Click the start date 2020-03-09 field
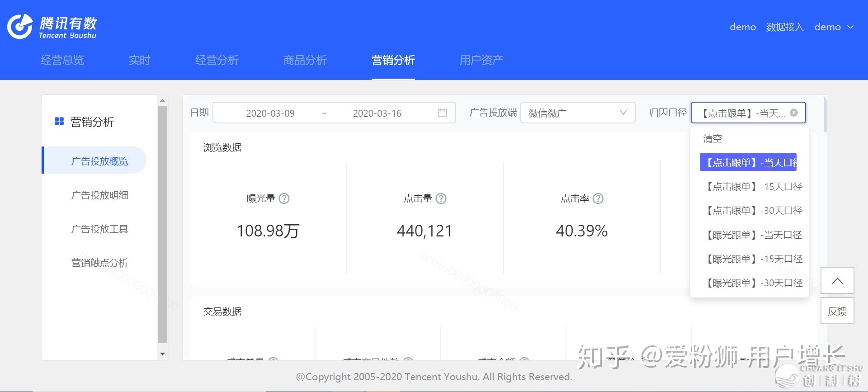 tap(270, 113)
